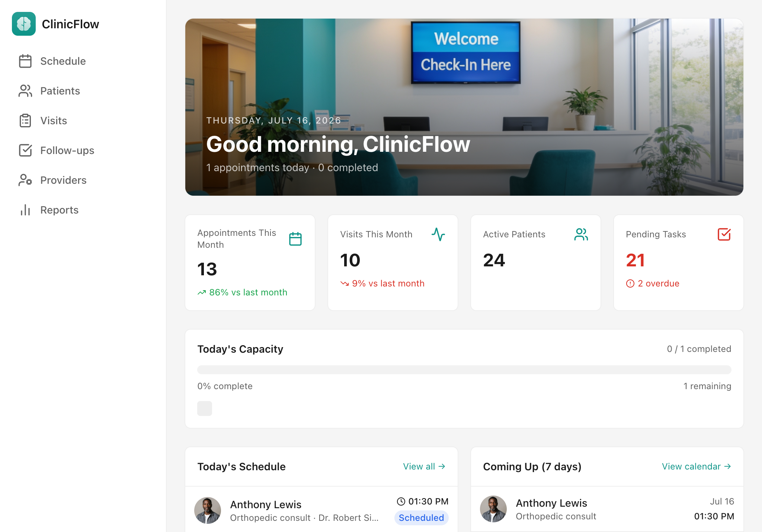
Task: Click the Pending Tasks count 21
Action: point(635,260)
